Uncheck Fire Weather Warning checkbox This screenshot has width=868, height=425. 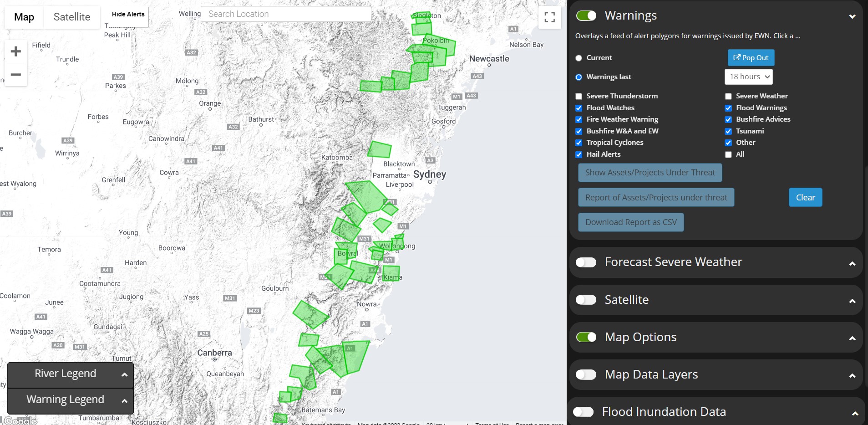point(579,119)
